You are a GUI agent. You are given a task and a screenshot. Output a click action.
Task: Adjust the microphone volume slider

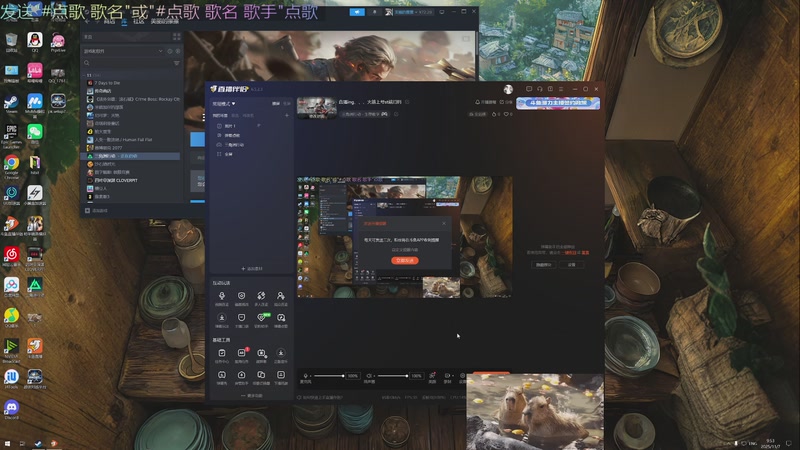(x=329, y=376)
